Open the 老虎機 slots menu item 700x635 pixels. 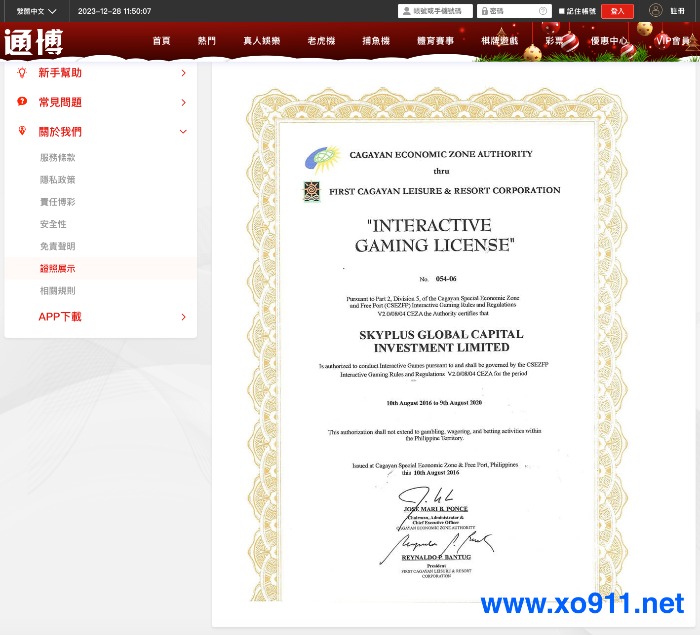pyautogui.click(x=321, y=41)
